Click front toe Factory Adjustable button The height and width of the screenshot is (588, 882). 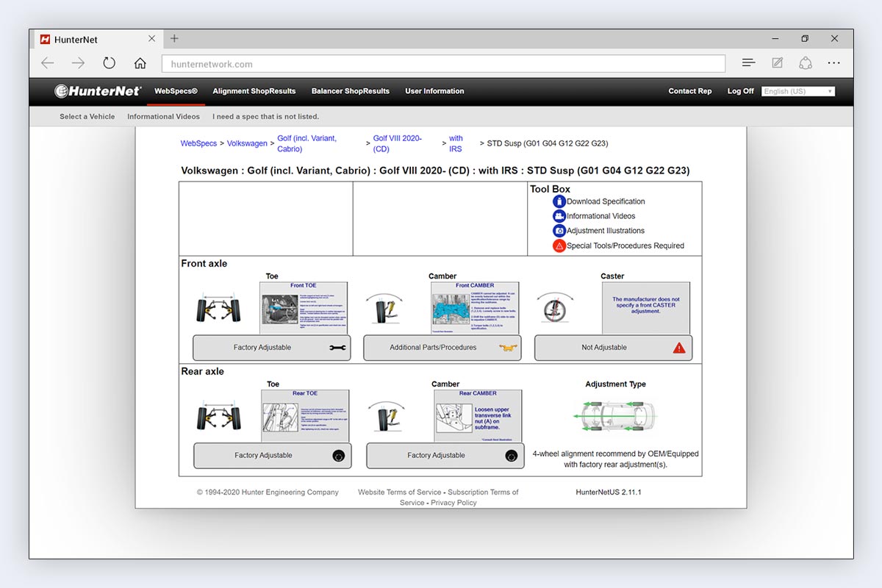[272, 348]
